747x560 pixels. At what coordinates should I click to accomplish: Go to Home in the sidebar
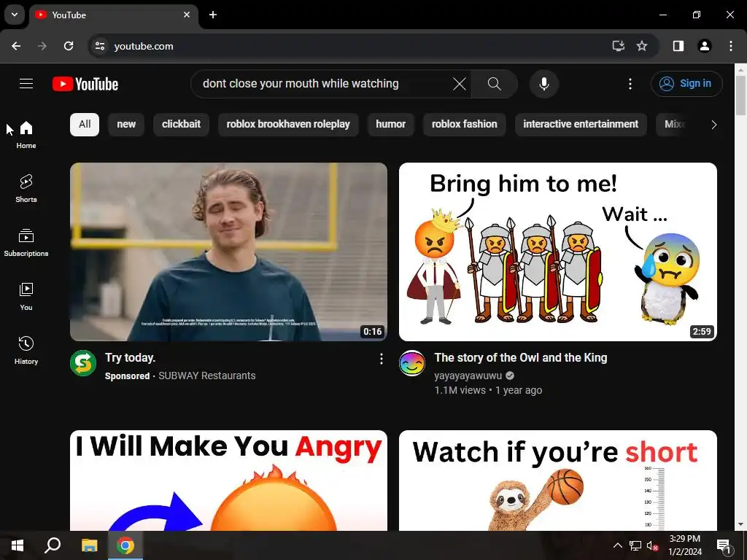(x=26, y=135)
